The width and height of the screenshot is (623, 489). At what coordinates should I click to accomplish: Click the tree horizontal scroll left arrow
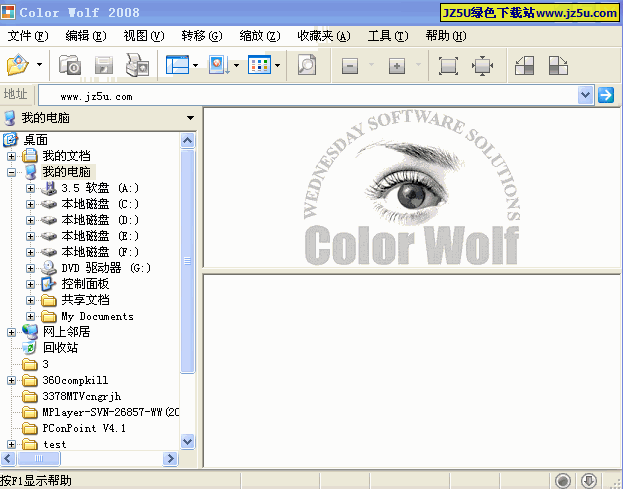point(8,458)
